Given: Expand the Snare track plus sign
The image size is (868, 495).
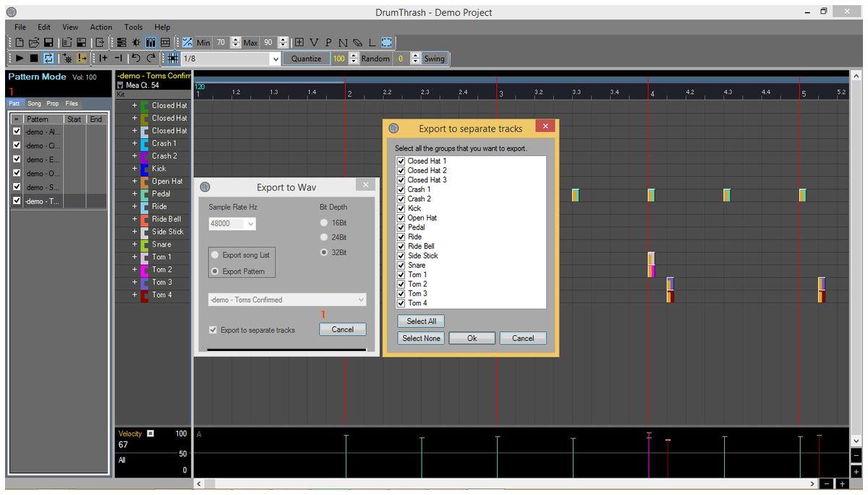Looking at the screenshot, I should [x=134, y=245].
